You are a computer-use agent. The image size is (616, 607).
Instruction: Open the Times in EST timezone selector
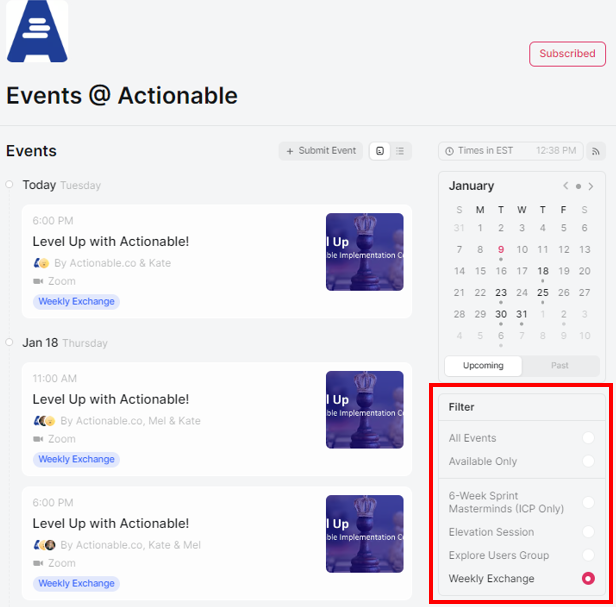[x=511, y=151]
